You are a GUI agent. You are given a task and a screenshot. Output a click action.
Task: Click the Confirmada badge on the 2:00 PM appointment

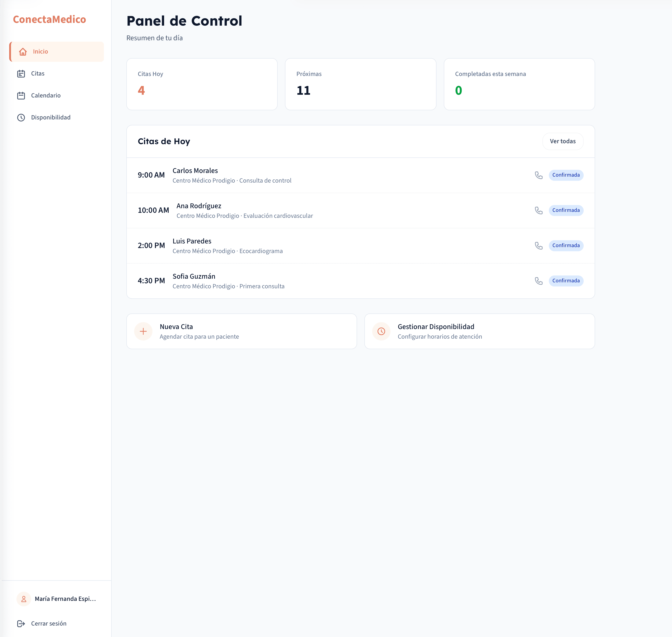tap(566, 246)
